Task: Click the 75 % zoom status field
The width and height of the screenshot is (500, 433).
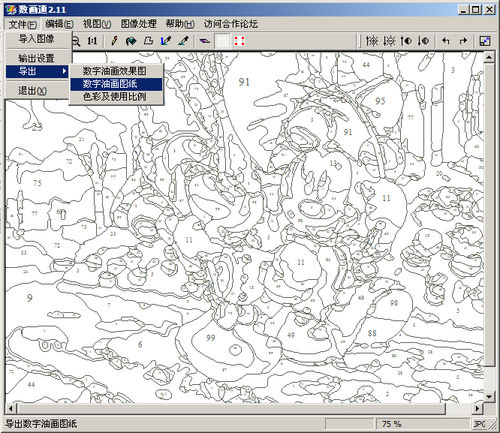Action: (x=423, y=424)
